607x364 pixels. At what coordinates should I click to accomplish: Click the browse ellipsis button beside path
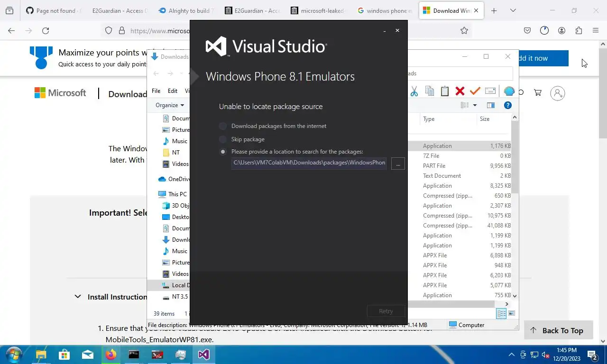pyautogui.click(x=398, y=164)
